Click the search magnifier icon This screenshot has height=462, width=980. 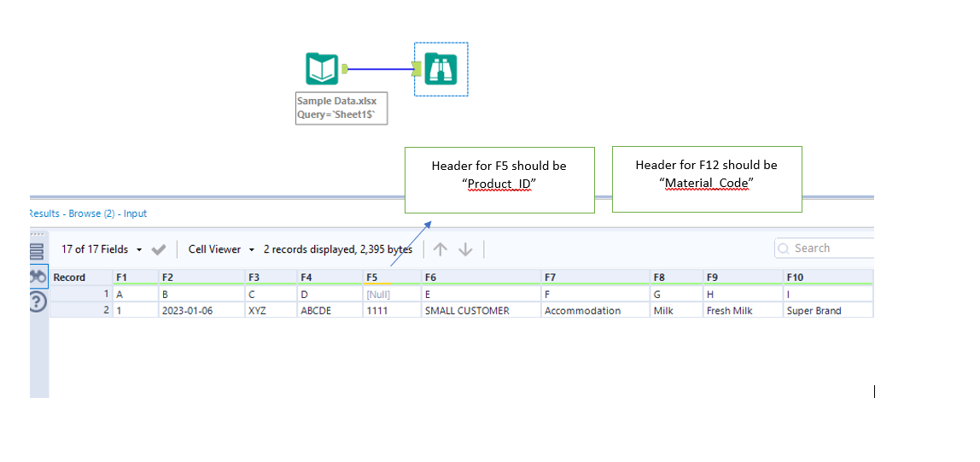click(x=784, y=249)
